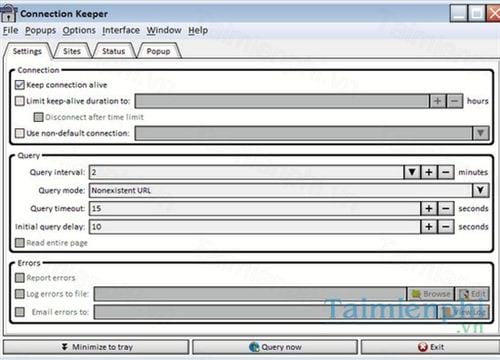Click the Email errors to address field
500x360 pixels.
(x=265, y=312)
